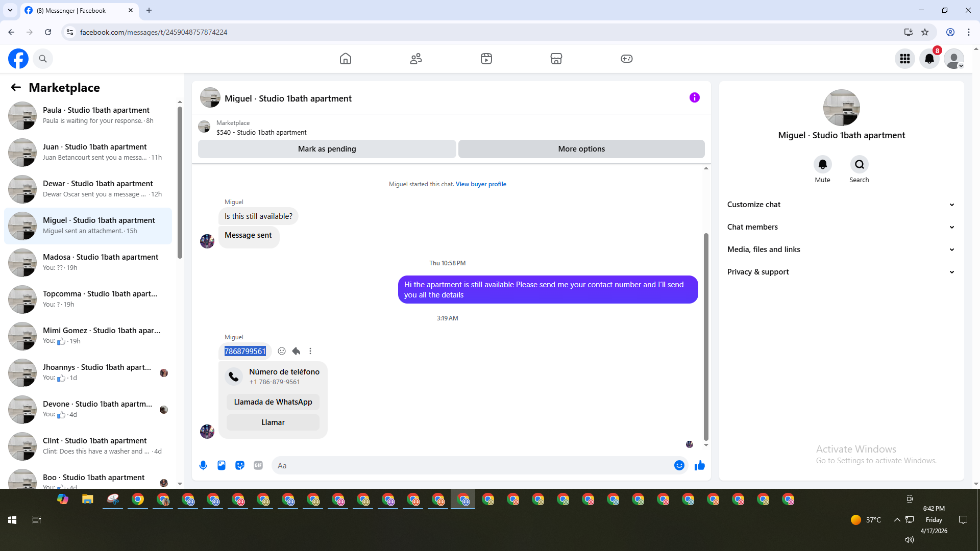Send a thumbs up like
The width and height of the screenshot is (980, 551).
pyautogui.click(x=700, y=465)
